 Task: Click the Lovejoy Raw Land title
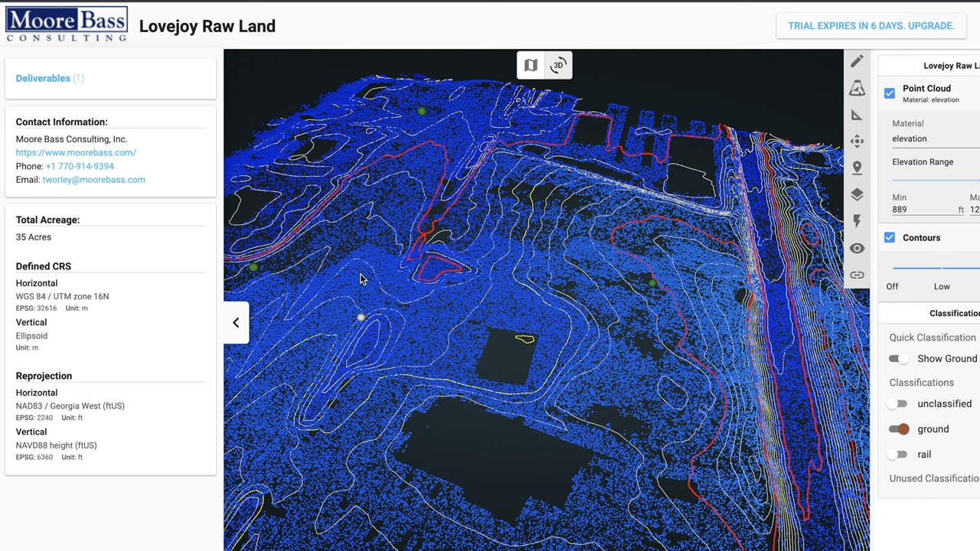[207, 26]
